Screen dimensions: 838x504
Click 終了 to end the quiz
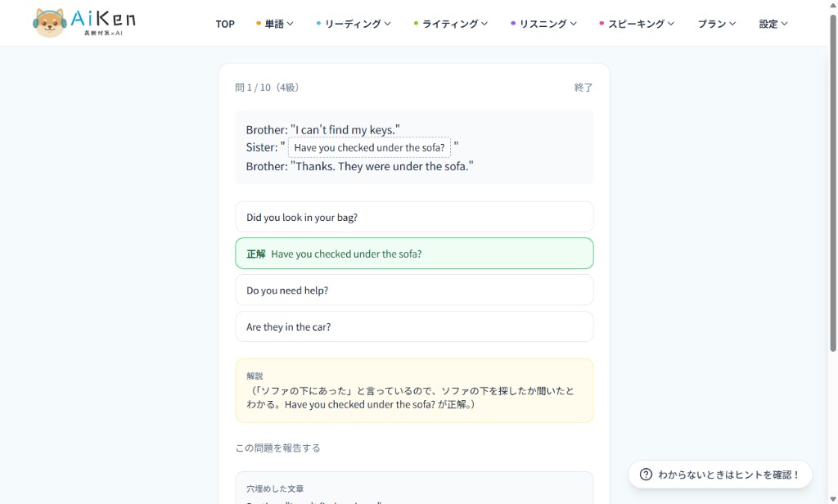583,87
